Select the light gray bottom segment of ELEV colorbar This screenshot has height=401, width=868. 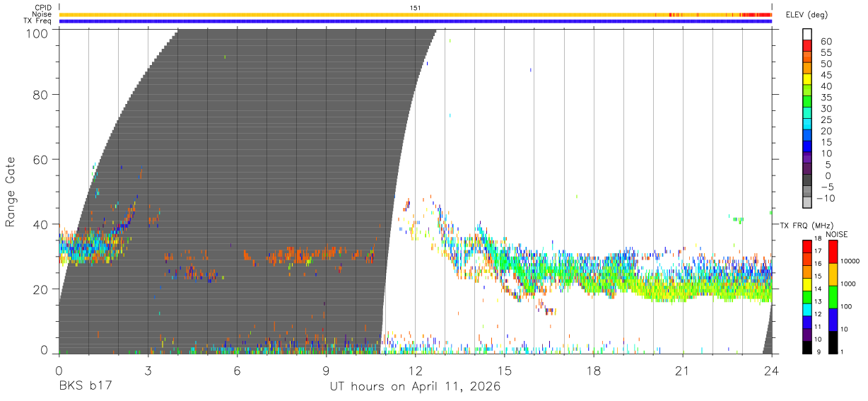(x=807, y=204)
